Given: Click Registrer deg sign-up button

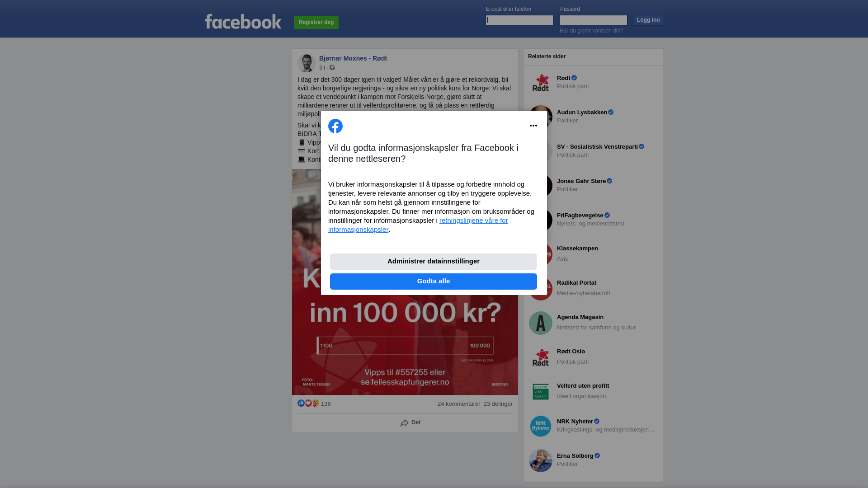Looking at the screenshot, I should [x=316, y=23].
